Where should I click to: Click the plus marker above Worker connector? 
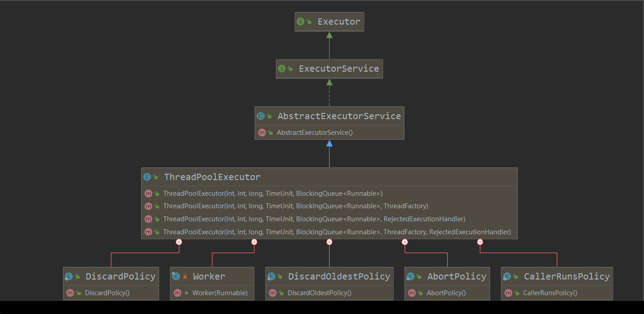254,242
